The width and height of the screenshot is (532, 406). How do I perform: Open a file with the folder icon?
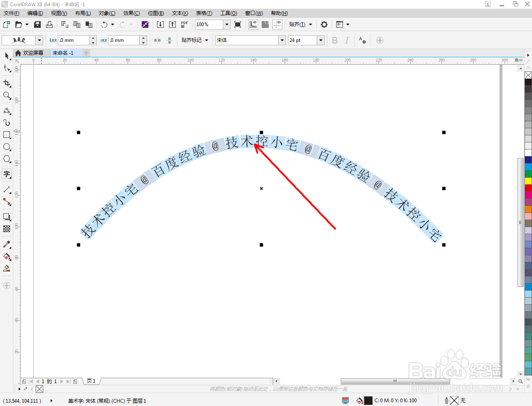(18, 24)
